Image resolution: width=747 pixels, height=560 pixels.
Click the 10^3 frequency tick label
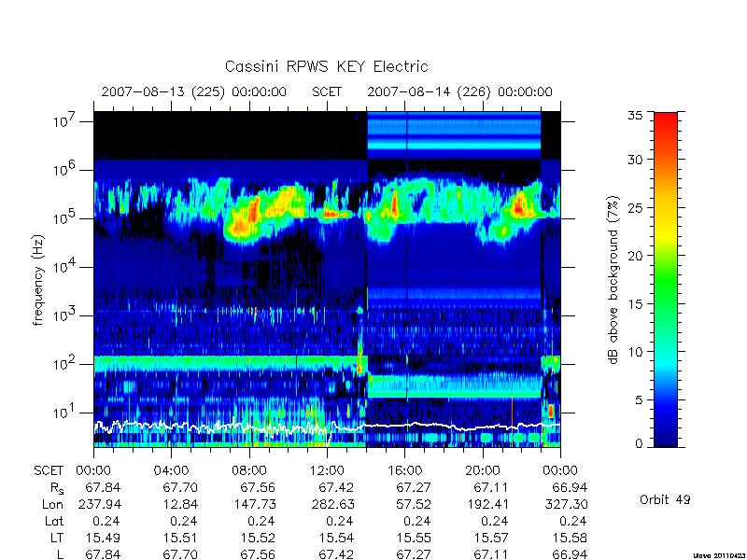(x=65, y=315)
